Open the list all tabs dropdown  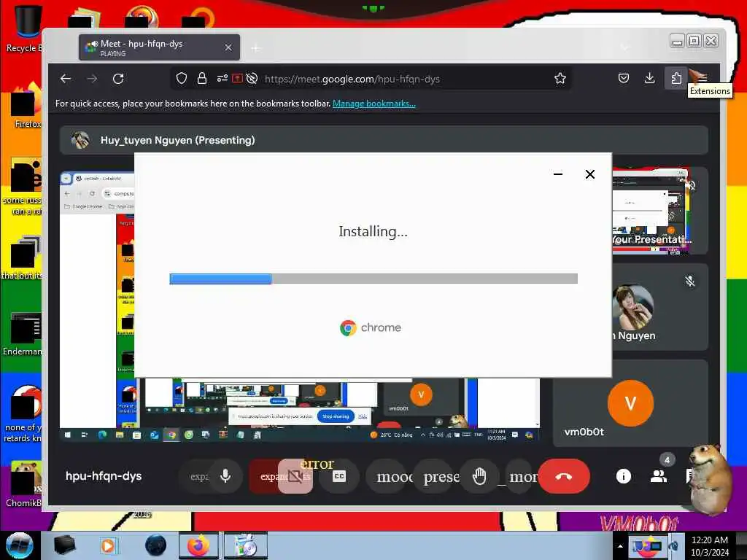[x=624, y=47]
